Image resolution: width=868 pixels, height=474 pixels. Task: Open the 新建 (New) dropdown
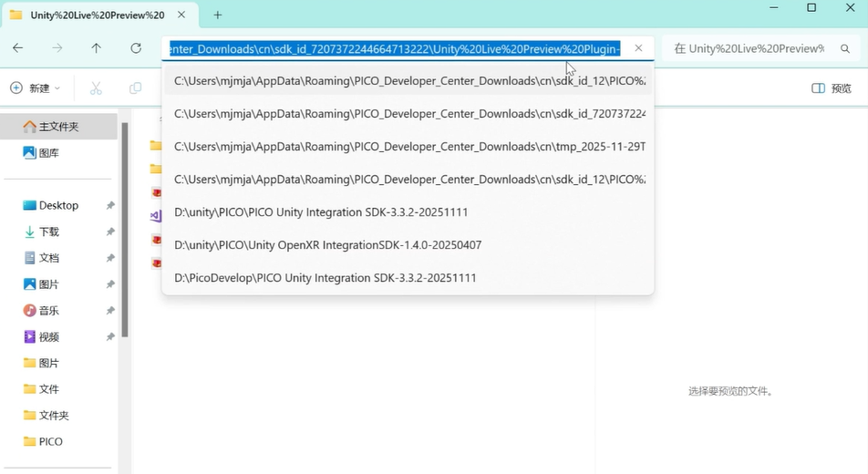[x=35, y=88]
